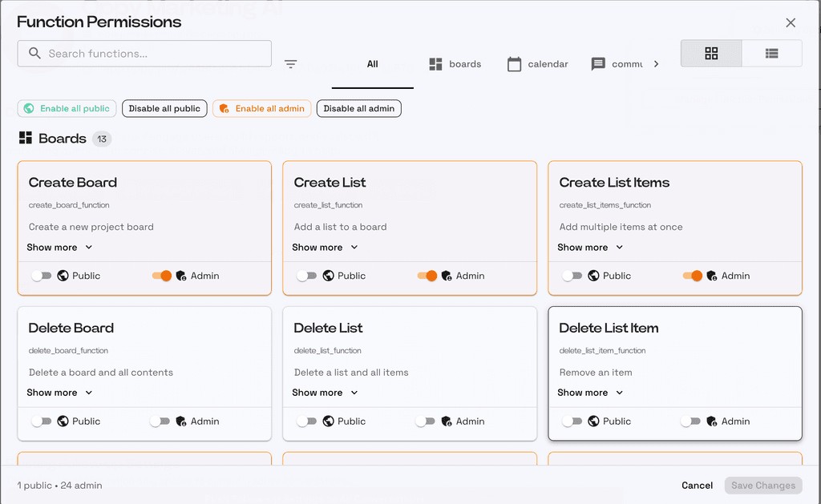Enable Admin access for Delete Board
821x504 pixels.
(160, 421)
